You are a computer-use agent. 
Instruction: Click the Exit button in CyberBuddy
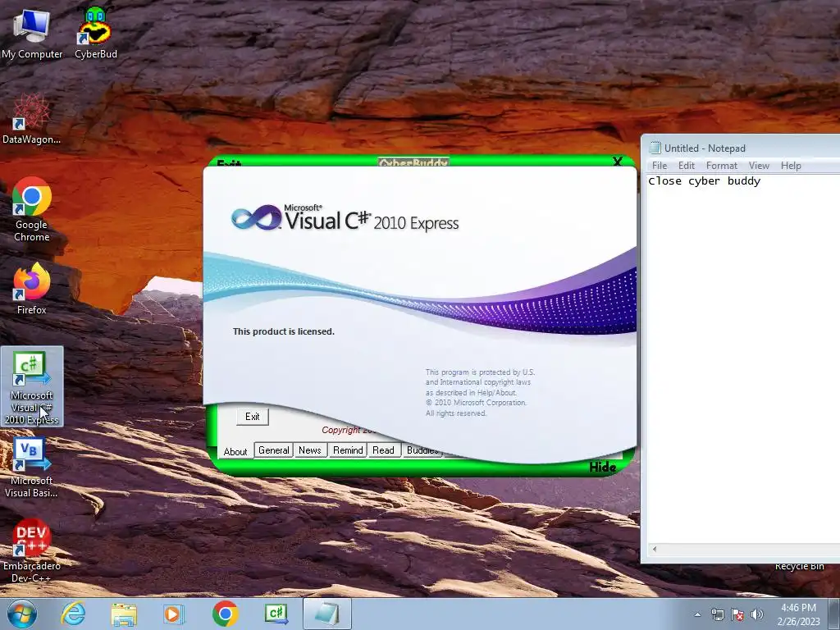click(253, 417)
